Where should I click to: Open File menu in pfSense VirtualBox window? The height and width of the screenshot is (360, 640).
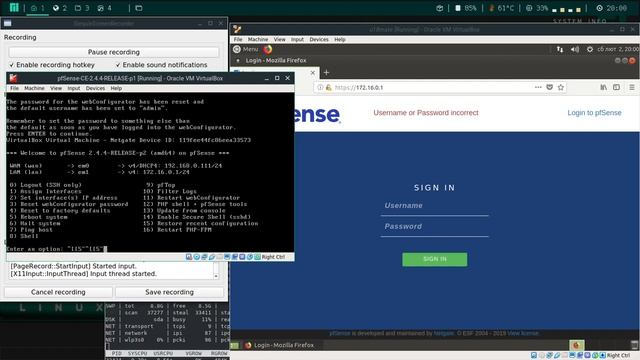coord(14,88)
